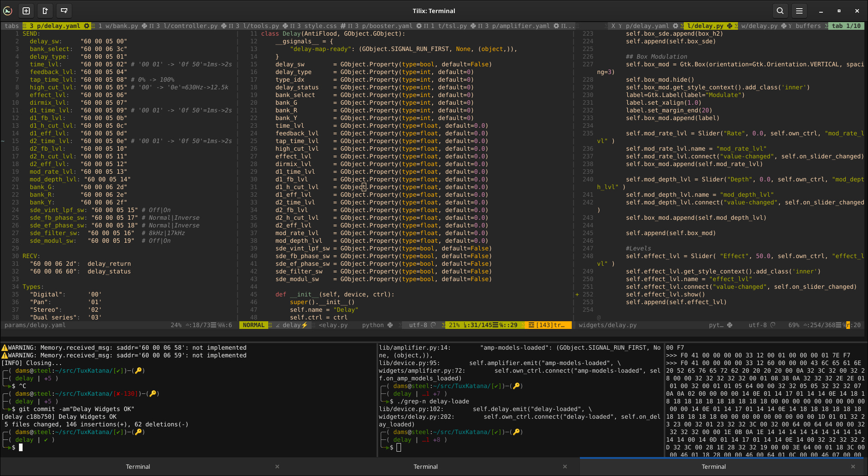
Task: Select the style.css vim tab
Action: click(320, 26)
